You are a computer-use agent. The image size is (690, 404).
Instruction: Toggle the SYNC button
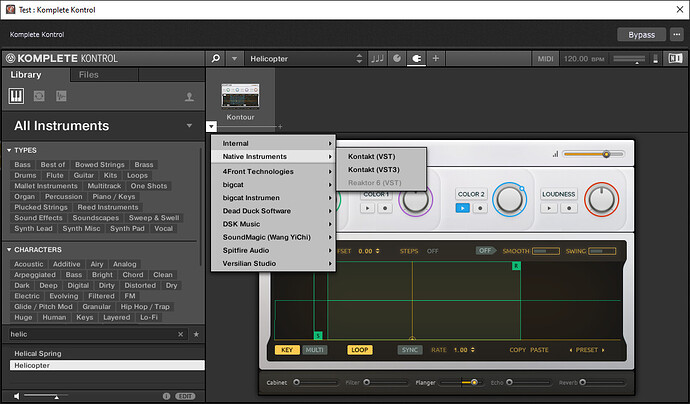(x=410, y=350)
